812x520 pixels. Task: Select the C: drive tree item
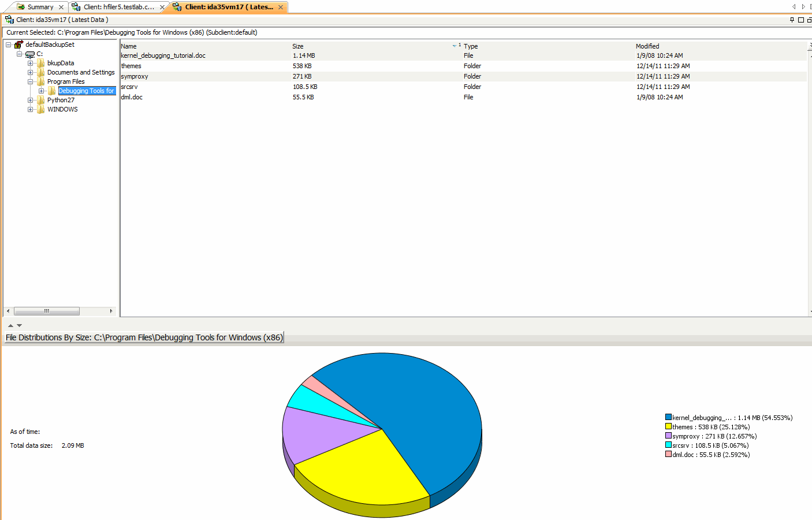pos(40,54)
